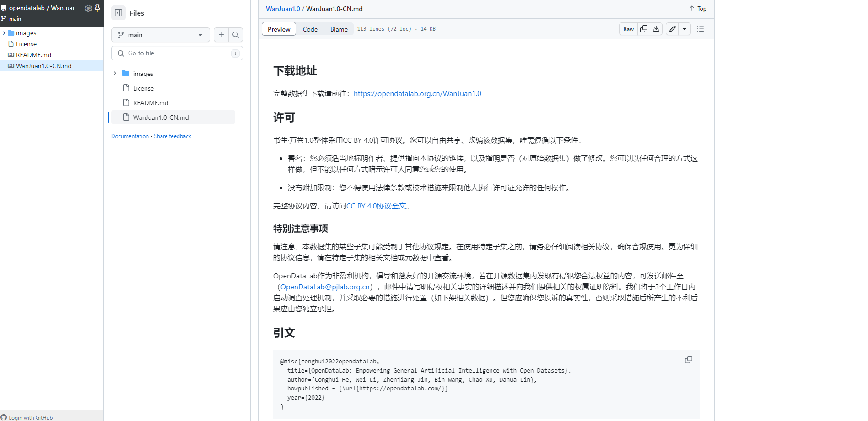Image resolution: width=868 pixels, height=421 pixels.
Task: Open Octotree settings gear
Action: pyautogui.click(x=88, y=8)
